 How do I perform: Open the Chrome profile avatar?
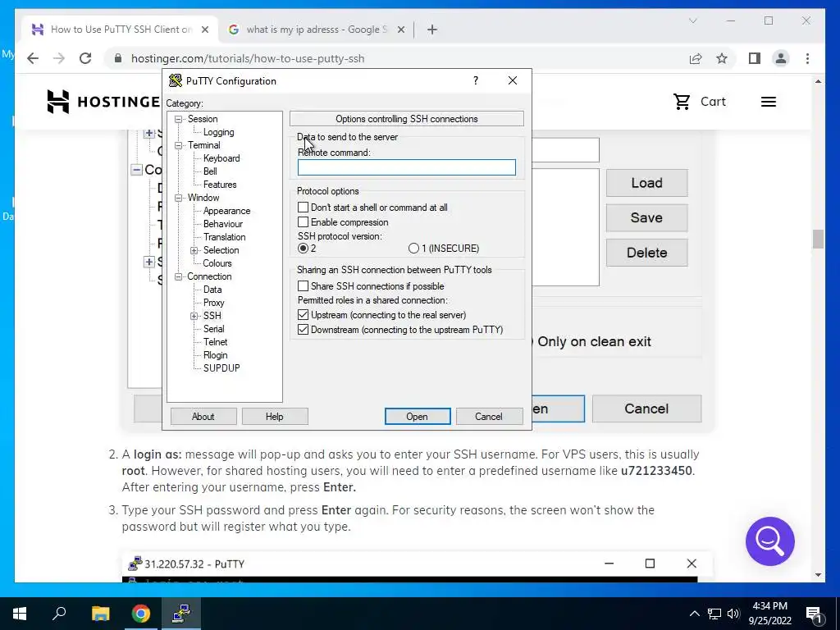pos(781,58)
